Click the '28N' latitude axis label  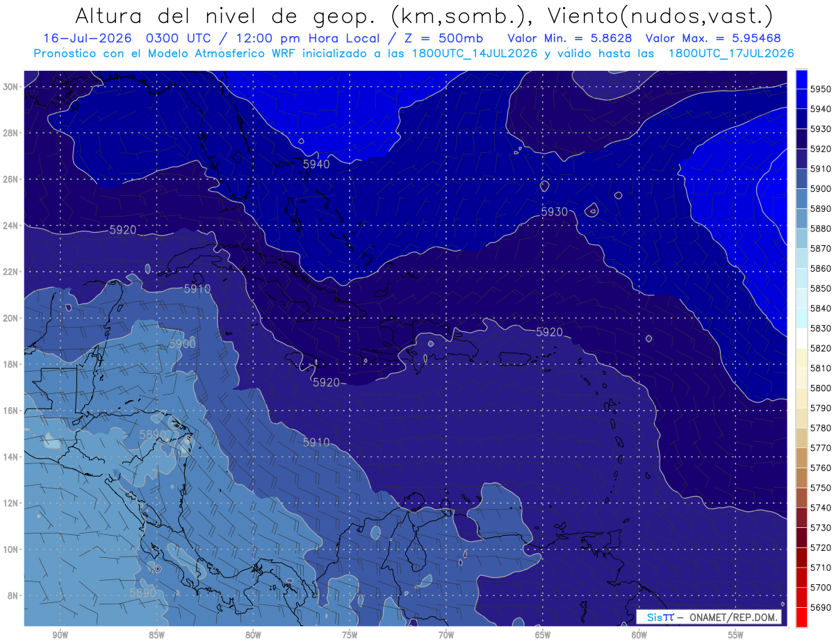(10, 133)
